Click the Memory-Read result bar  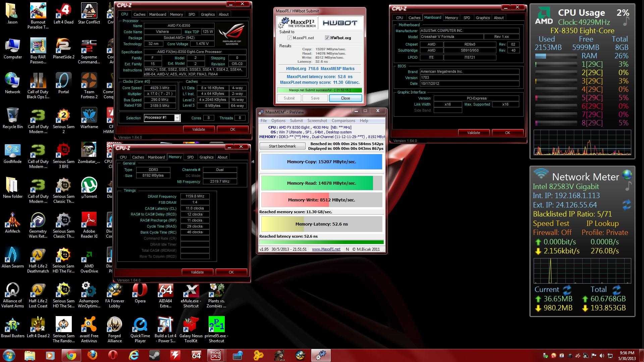coord(321,183)
